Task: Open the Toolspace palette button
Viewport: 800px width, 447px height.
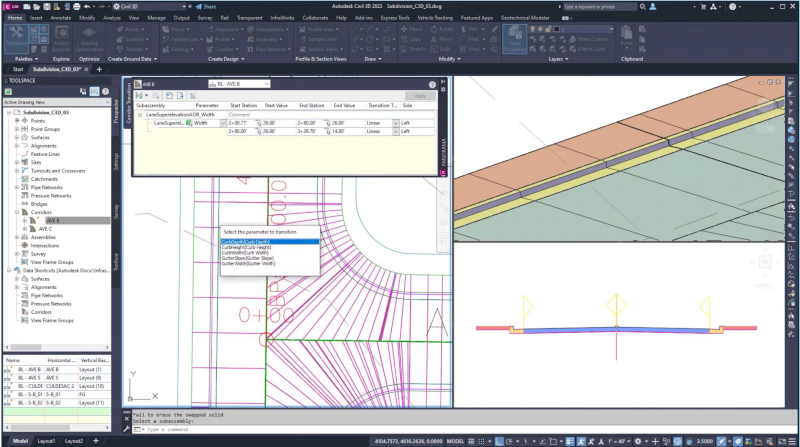Action: point(16,37)
